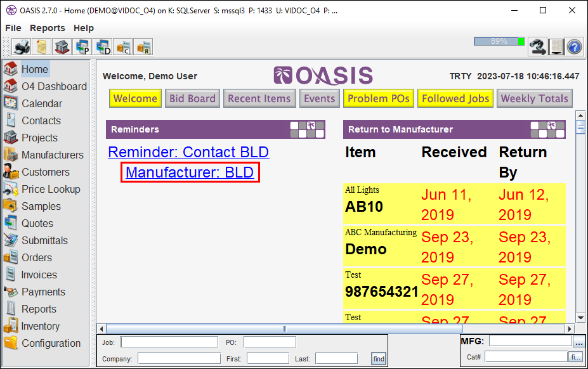
Task: Click the Orders icon in the sidebar
Action: click(11, 257)
